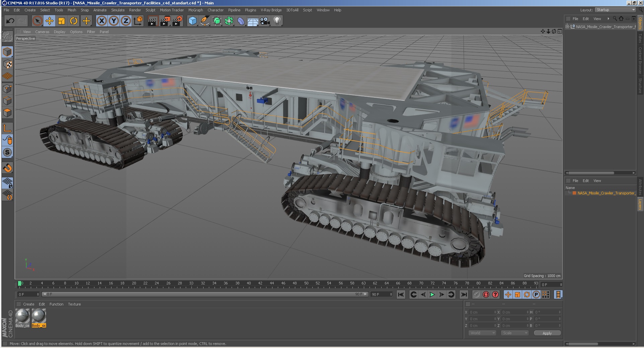Open the World coordinate dropdown

(482, 333)
